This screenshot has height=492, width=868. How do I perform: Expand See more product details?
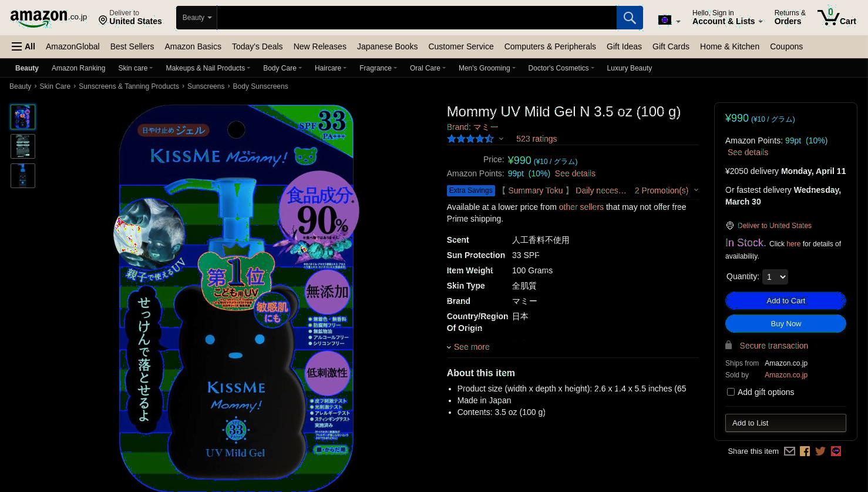[x=468, y=347]
